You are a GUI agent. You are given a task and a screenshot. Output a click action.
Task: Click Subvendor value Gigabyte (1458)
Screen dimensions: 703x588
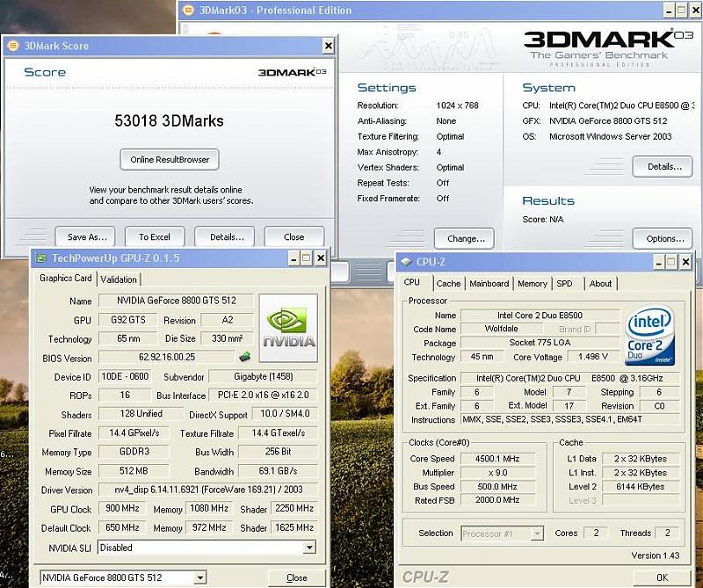point(264,377)
